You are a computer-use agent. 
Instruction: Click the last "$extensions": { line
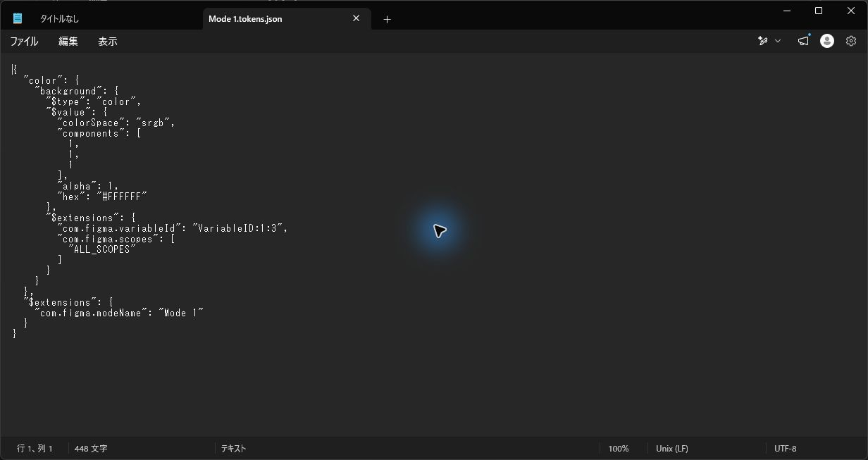click(x=68, y=302)
